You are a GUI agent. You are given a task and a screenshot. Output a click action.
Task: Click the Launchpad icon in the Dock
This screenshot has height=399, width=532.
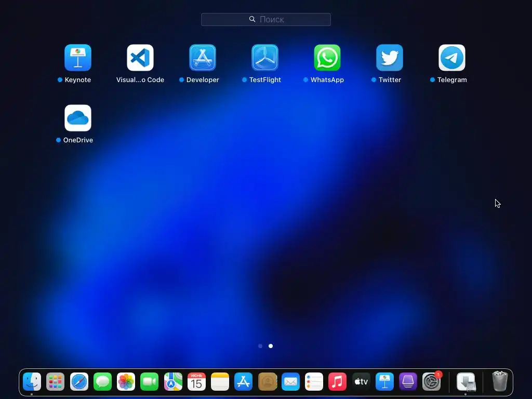55,382
